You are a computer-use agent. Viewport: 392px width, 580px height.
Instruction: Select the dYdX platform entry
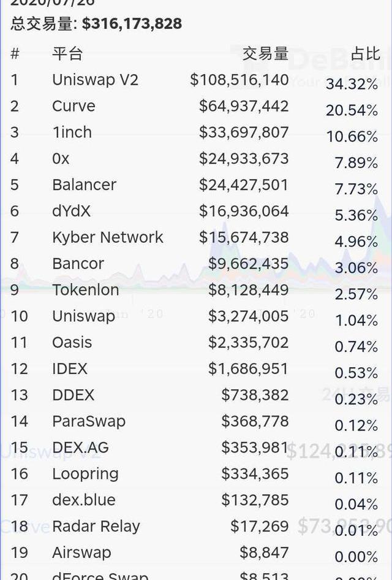[x=71, y=211]
